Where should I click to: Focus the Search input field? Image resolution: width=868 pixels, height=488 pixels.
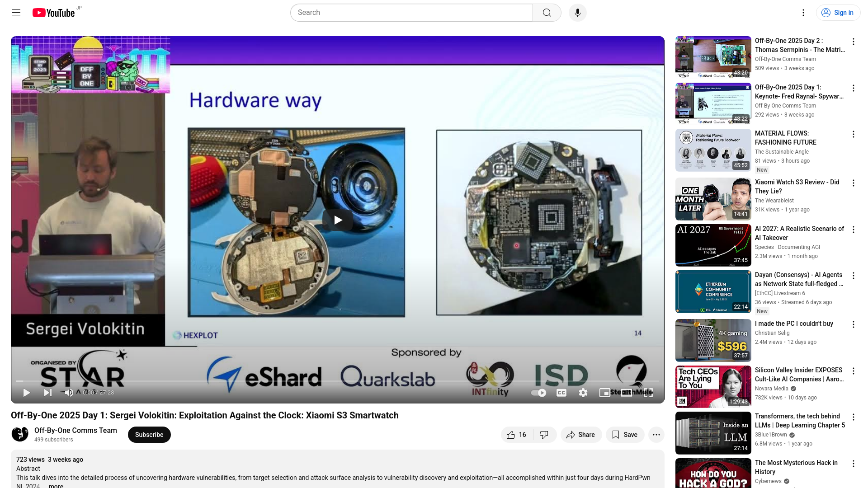(x=411, y=13)
